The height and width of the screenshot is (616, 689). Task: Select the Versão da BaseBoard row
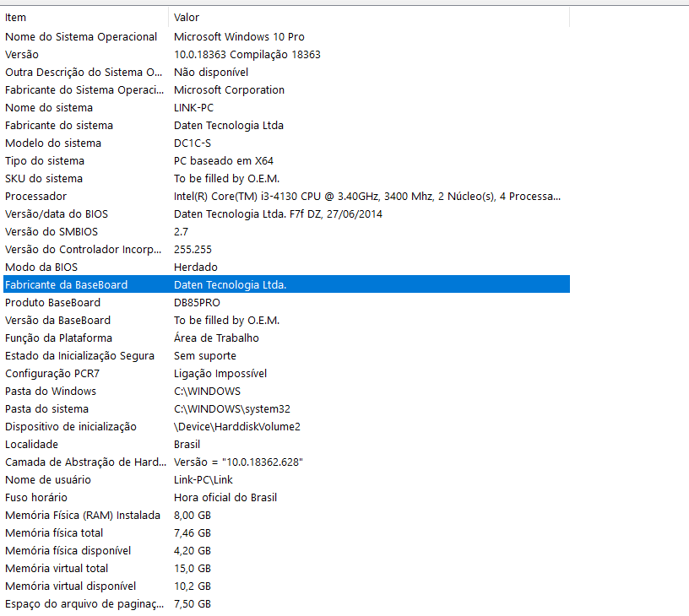(286, 320)
